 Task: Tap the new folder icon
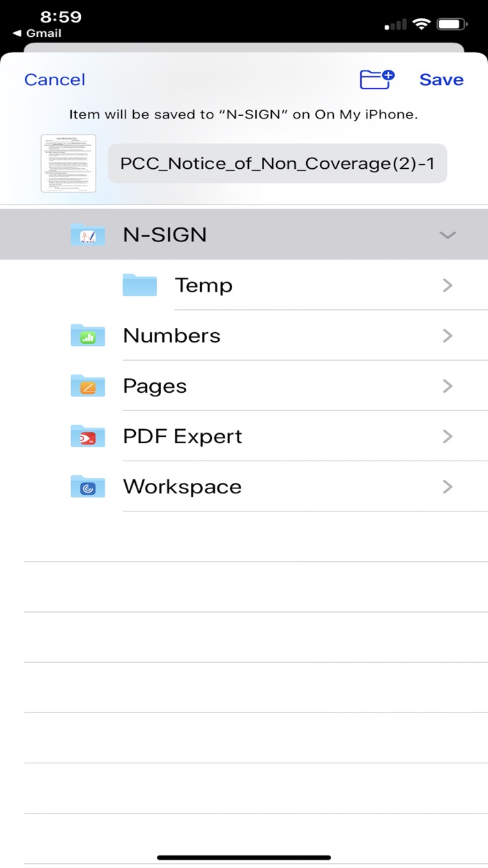[377, 80]
